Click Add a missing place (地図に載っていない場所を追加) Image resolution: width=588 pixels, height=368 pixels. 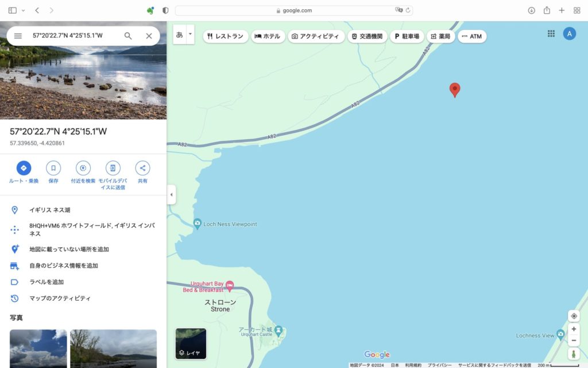pyautogui.click(x=69, y=249)
